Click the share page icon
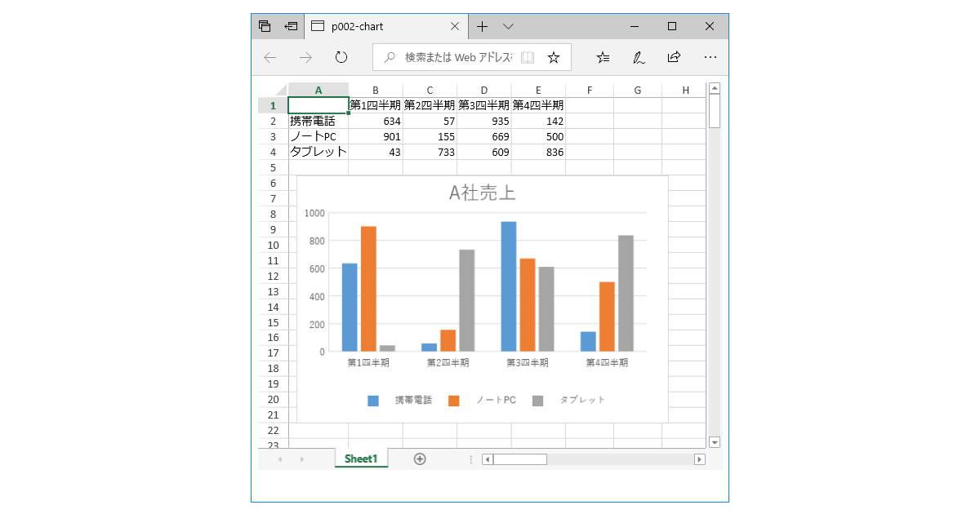 [x=675, y=57]
